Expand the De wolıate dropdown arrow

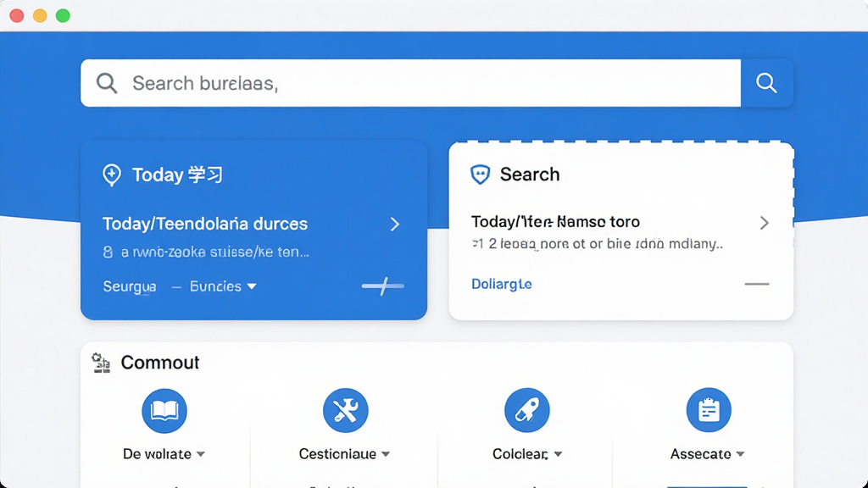tap(201, 454)
